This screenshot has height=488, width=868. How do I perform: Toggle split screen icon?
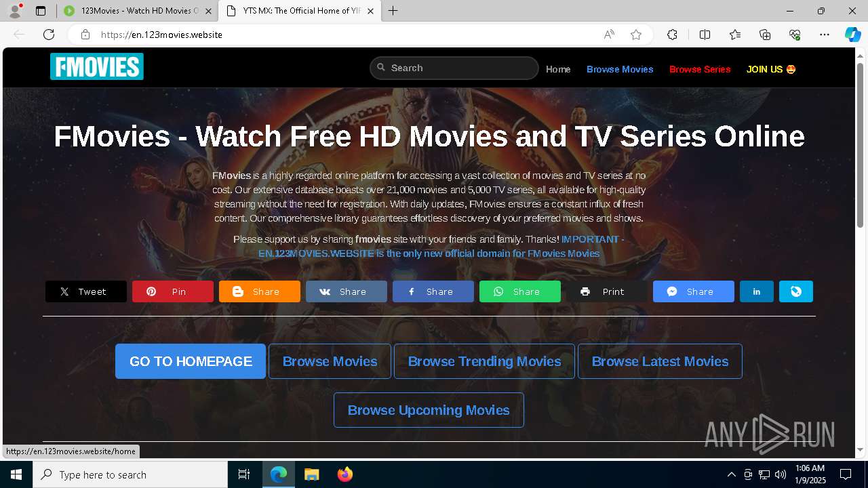tap(705, 35)
